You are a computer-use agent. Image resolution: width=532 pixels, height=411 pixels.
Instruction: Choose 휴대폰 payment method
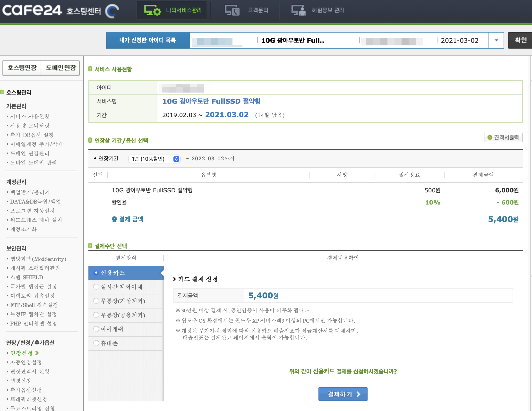96,343
